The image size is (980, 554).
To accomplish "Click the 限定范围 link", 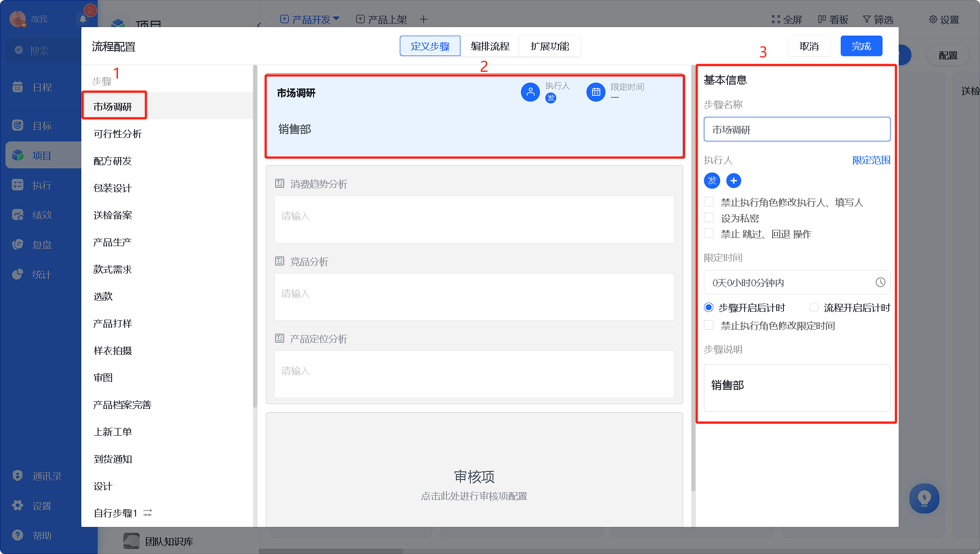I will [871, 160].
